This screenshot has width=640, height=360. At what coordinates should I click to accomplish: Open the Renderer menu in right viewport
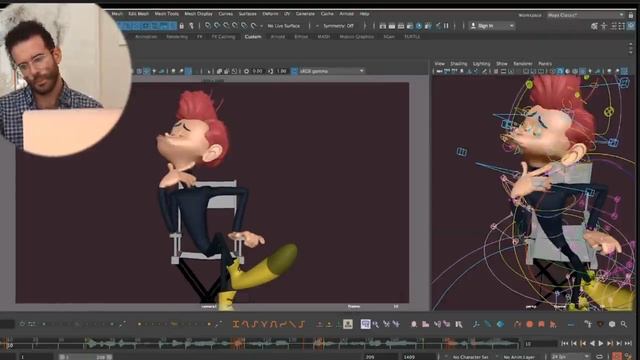[523, 64]
